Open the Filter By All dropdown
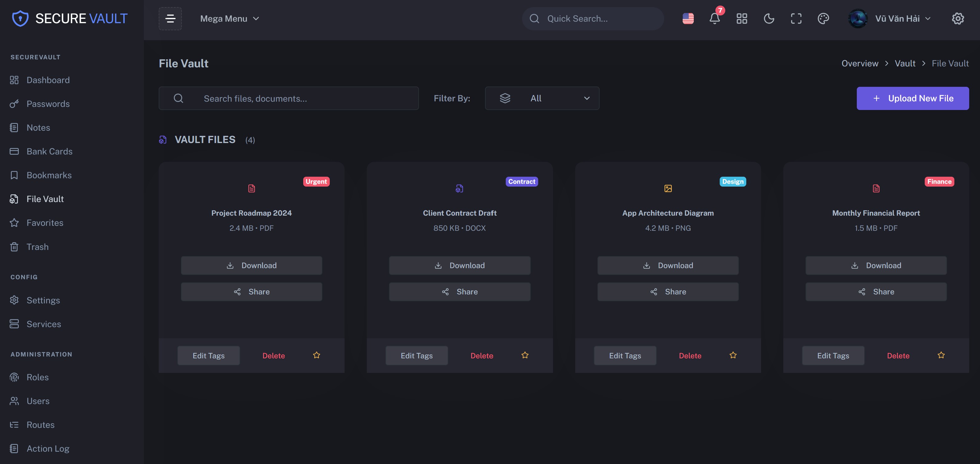The width and height of the screenshot is (980, 464). (x=542, y=98)
